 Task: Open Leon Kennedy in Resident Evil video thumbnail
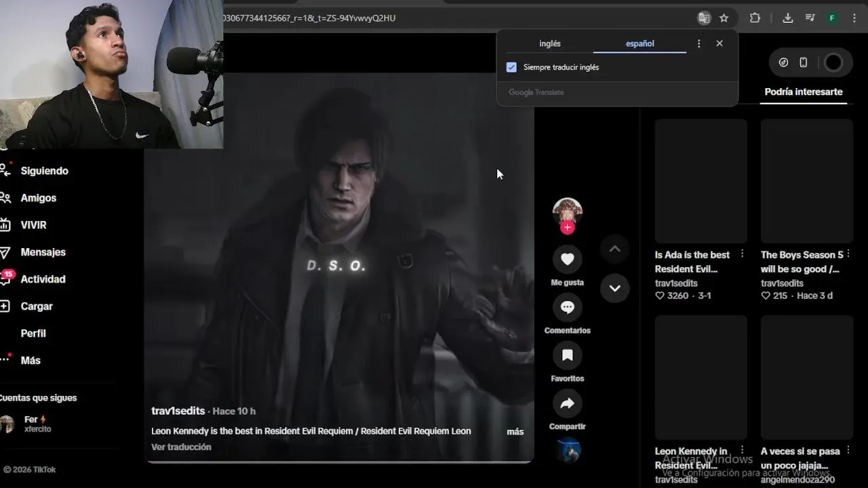[701, 377]
